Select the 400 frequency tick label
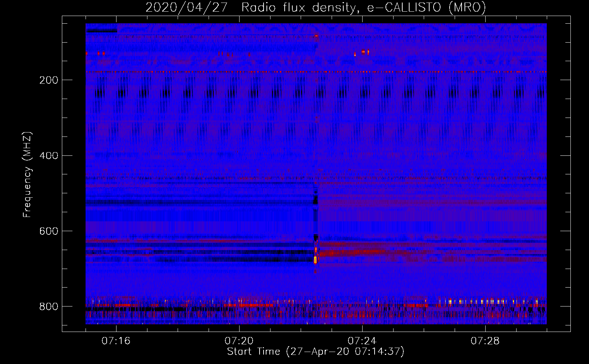589x364 pixels. pos(49,156)
